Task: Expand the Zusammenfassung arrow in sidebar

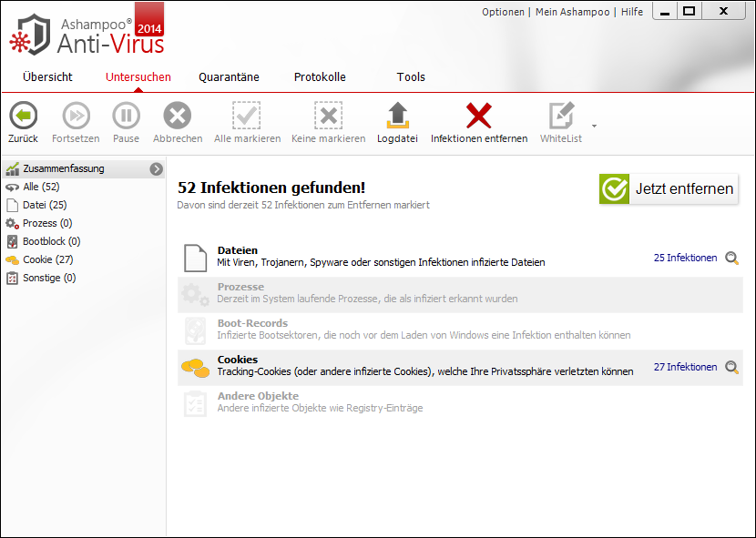Action: [x=156, y=168]
